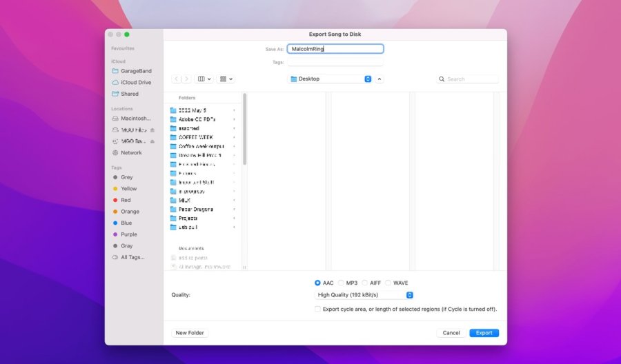Choose the Blue tag in sidebar

[122, 223]
